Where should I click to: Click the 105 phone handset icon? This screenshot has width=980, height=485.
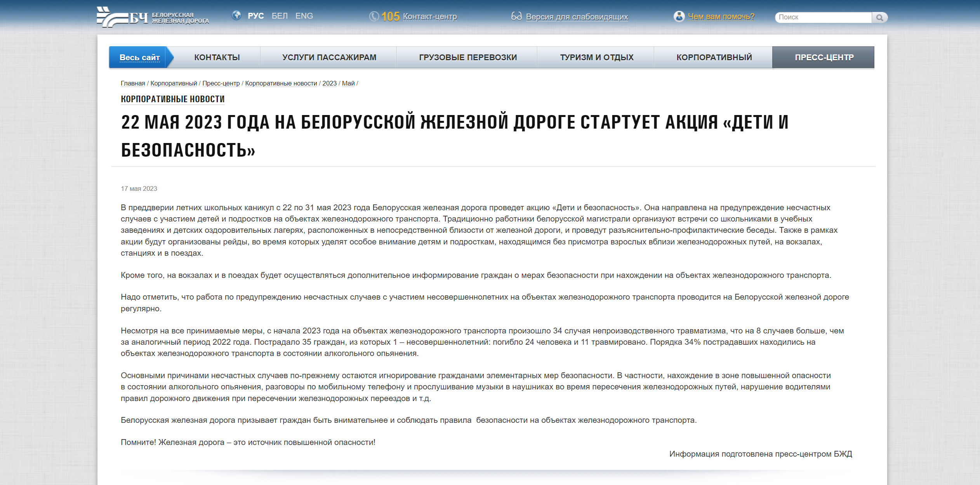[x=374, y=16]
